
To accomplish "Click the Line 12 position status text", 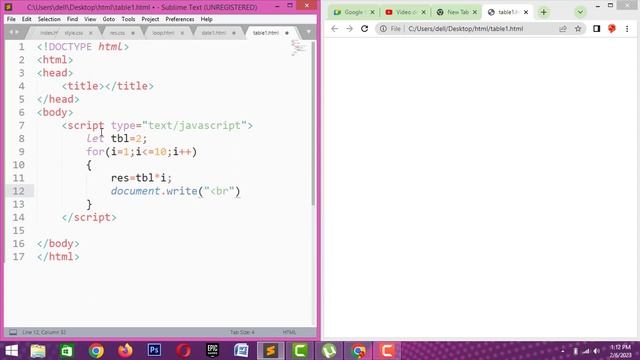I will pyautogui.click(x=44, y=332).
